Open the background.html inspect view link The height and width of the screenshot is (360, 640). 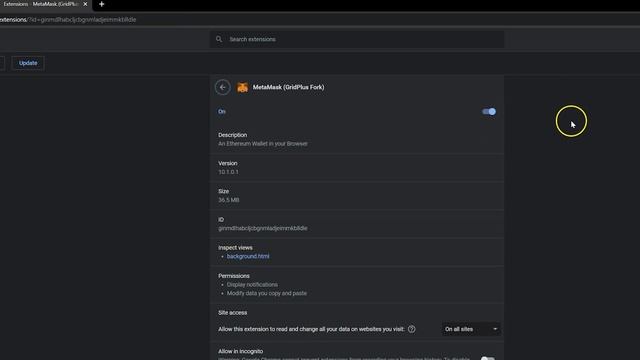point(248,256)
